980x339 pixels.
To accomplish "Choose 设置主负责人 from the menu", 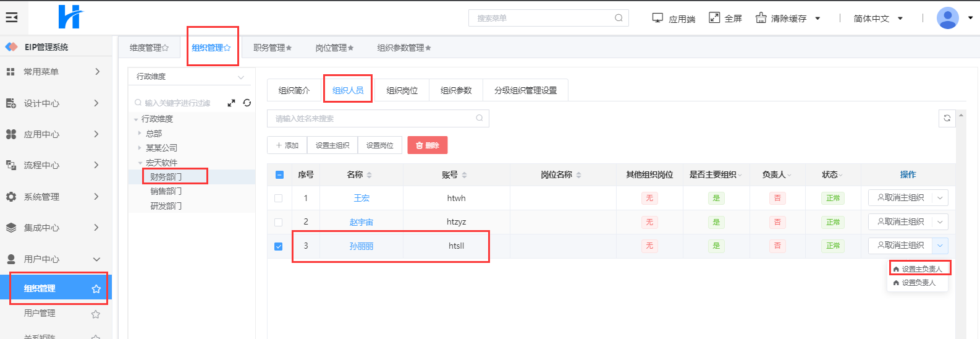I will (x=918, y=269).
